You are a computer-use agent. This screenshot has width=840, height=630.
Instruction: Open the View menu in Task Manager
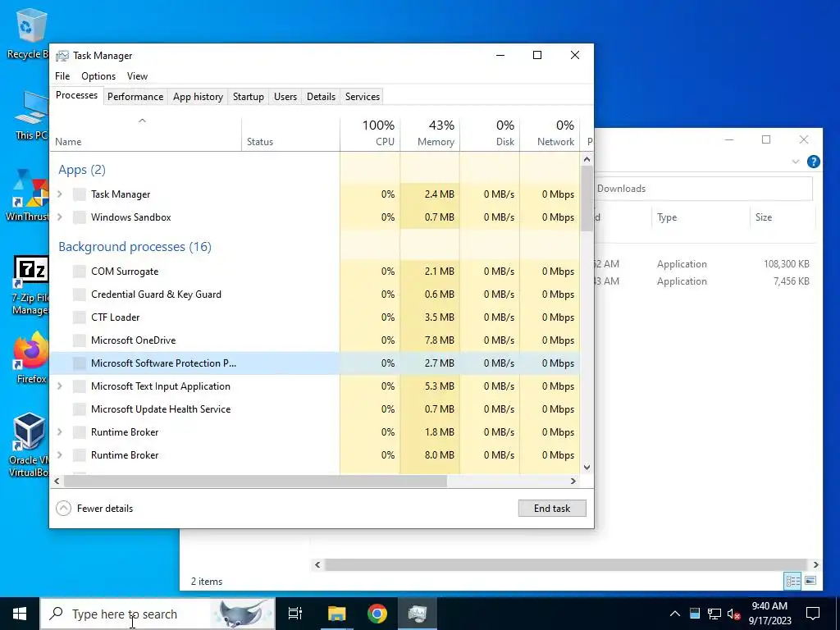click(x=137, y=76)
